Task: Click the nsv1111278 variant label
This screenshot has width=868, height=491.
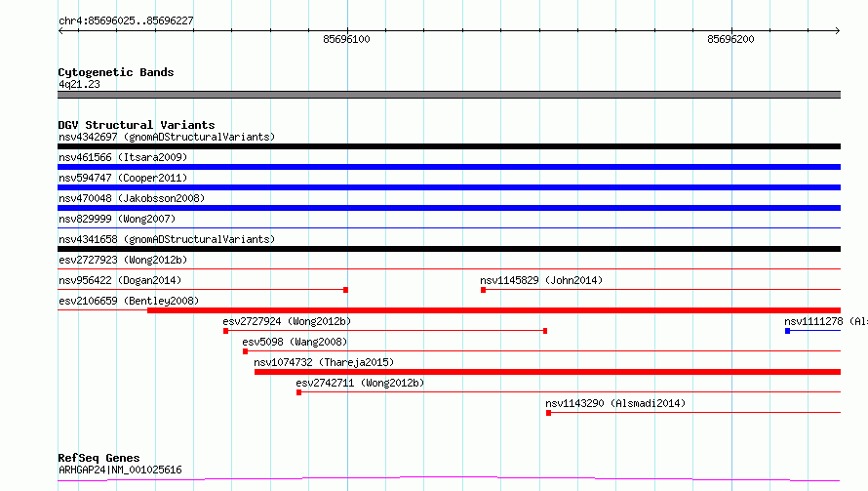Action: (826, 321)
